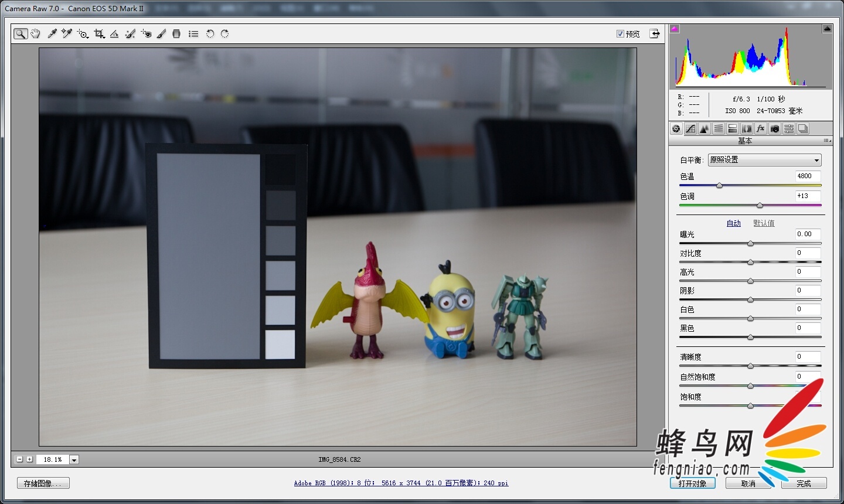The image size is (844, 504).
Task: Open the 白平衡 white balance dropdown
Action: pos(764,160)
